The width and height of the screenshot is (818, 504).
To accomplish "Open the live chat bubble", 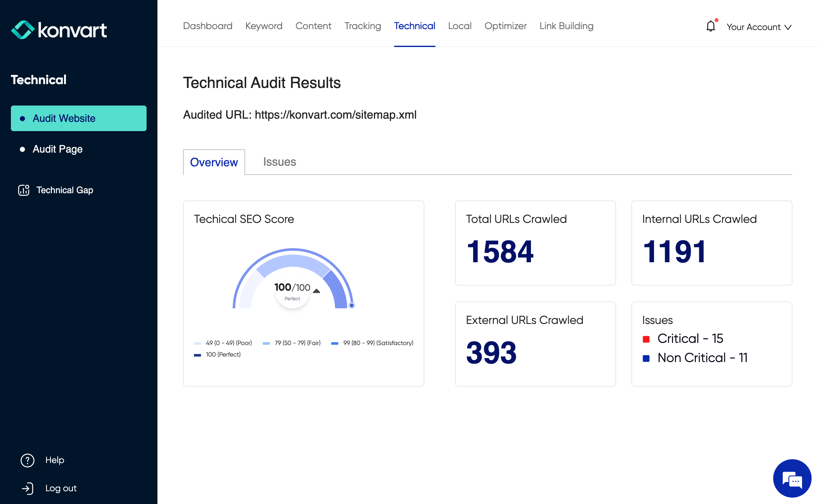I will point(792,478).
